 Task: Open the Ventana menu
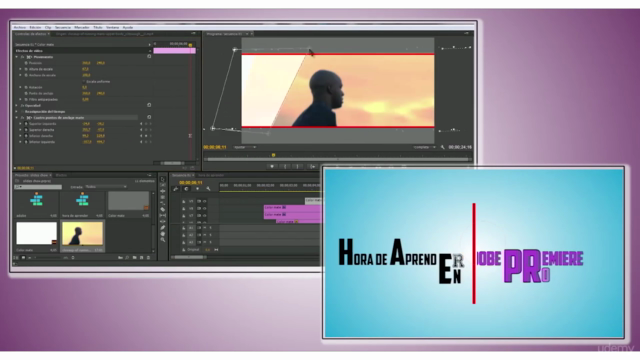(113, 27)
